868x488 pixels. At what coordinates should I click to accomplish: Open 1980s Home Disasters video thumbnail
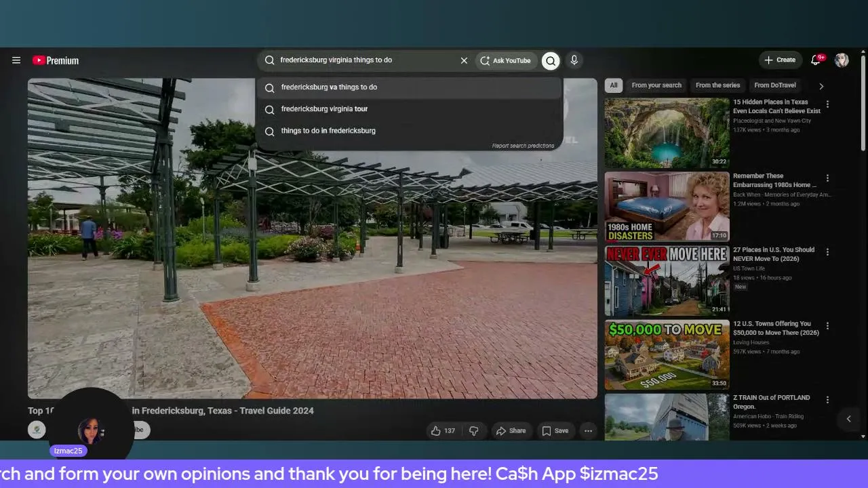(667, 207)
